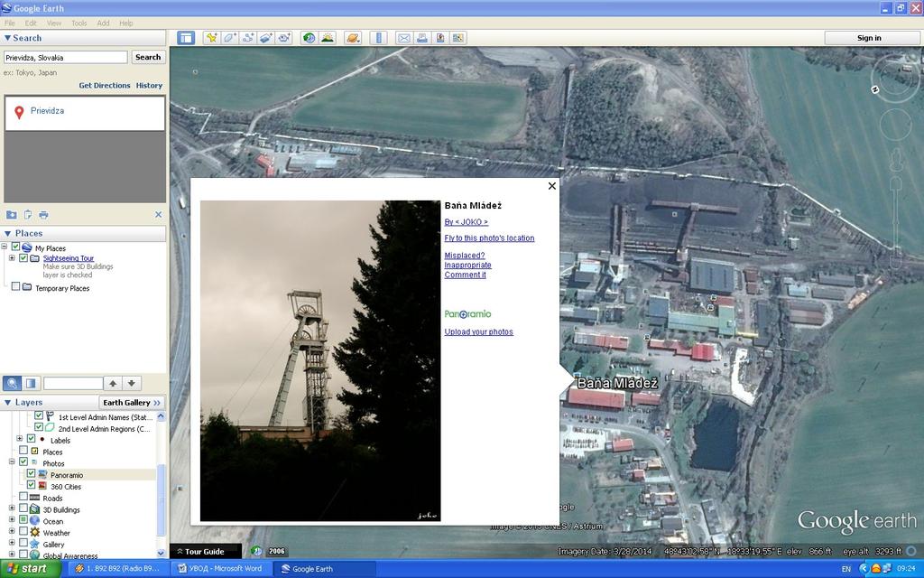Screen dimensions: 924x578
Task: Click the Sign in button
Action: coord(869,38)
